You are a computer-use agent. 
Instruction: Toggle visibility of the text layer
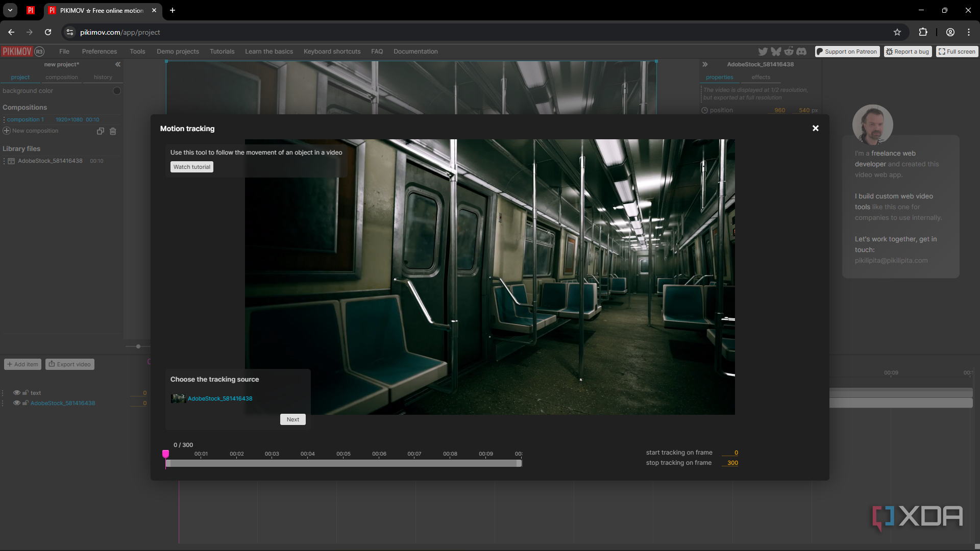(x=17, y=393)
